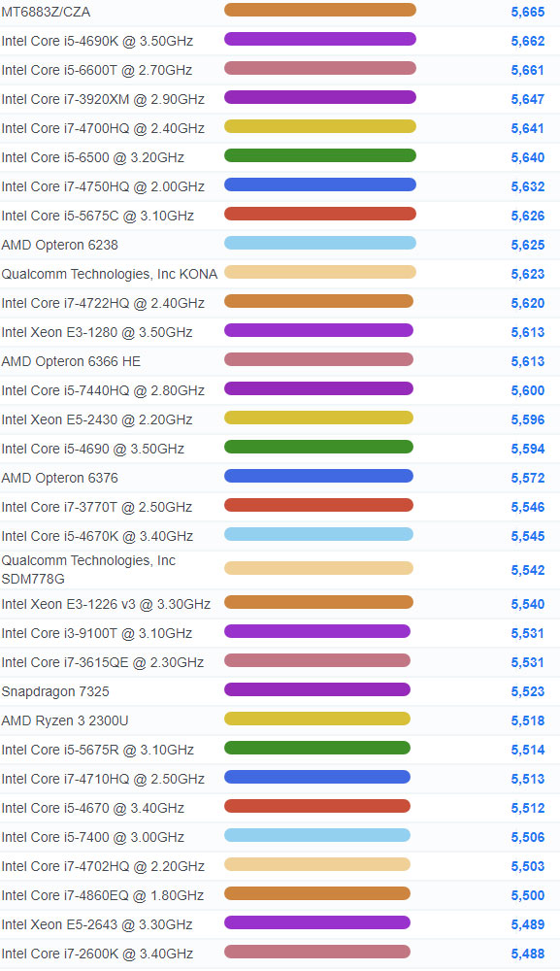Click the 5,542 score for SDM778G
The image size is (560, 971).
[x=528, y=570]
